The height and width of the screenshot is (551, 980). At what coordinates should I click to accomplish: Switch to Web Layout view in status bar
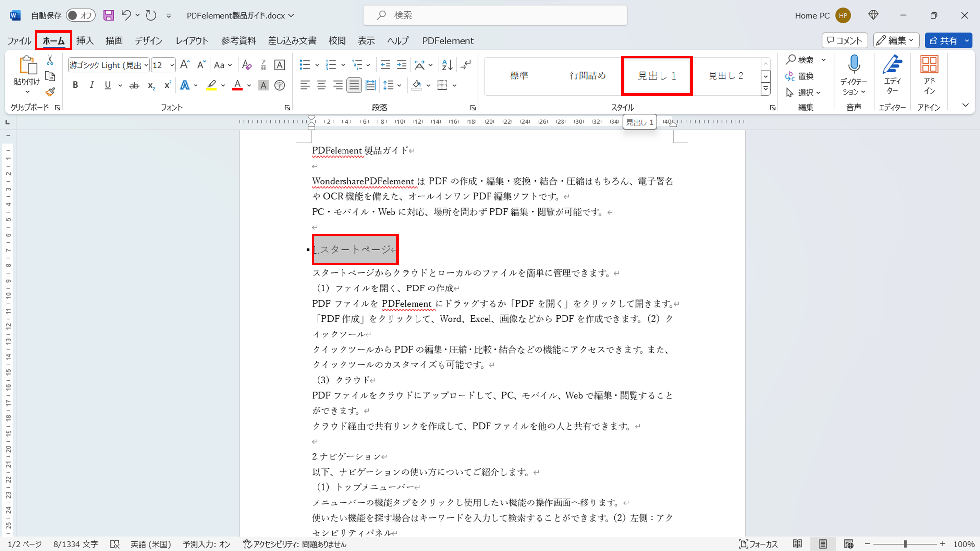(849, 544)
